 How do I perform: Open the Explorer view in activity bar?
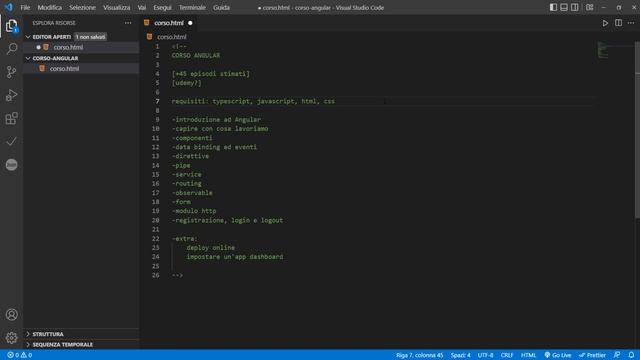pos(11,26)
